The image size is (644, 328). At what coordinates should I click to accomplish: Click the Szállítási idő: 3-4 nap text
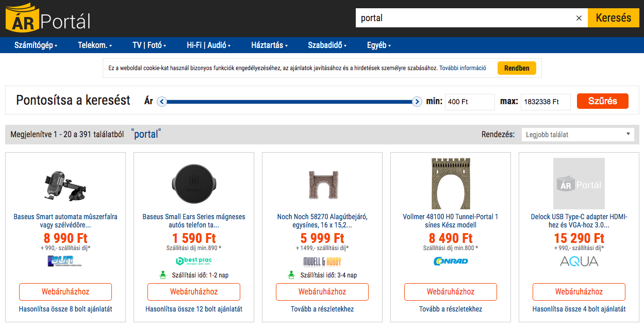point(328,275)
